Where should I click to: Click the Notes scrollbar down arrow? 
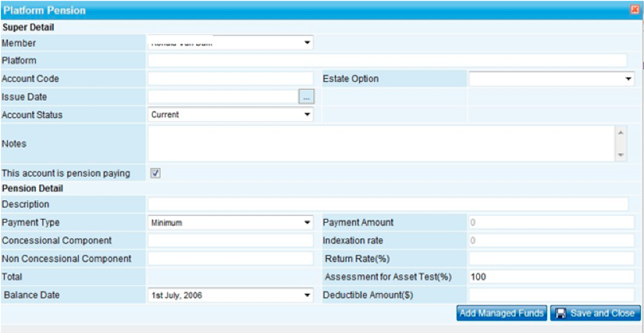(x=621, y=155)
